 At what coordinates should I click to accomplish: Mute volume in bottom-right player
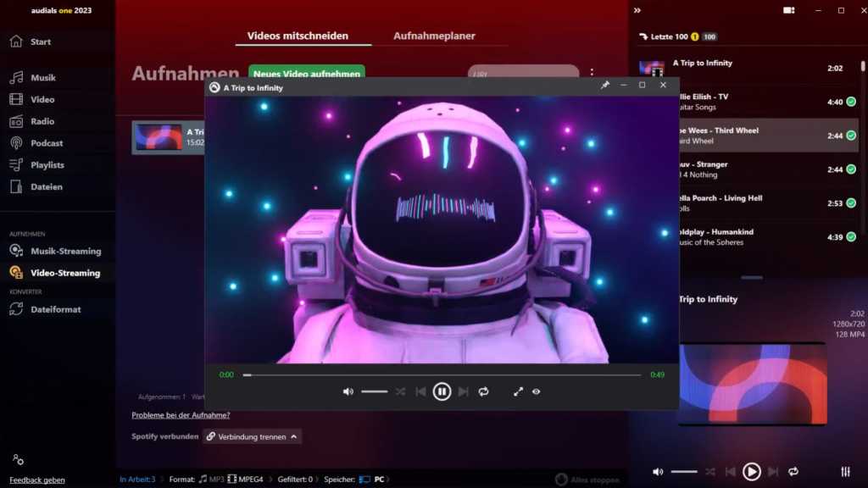click(x=658, y=472)
